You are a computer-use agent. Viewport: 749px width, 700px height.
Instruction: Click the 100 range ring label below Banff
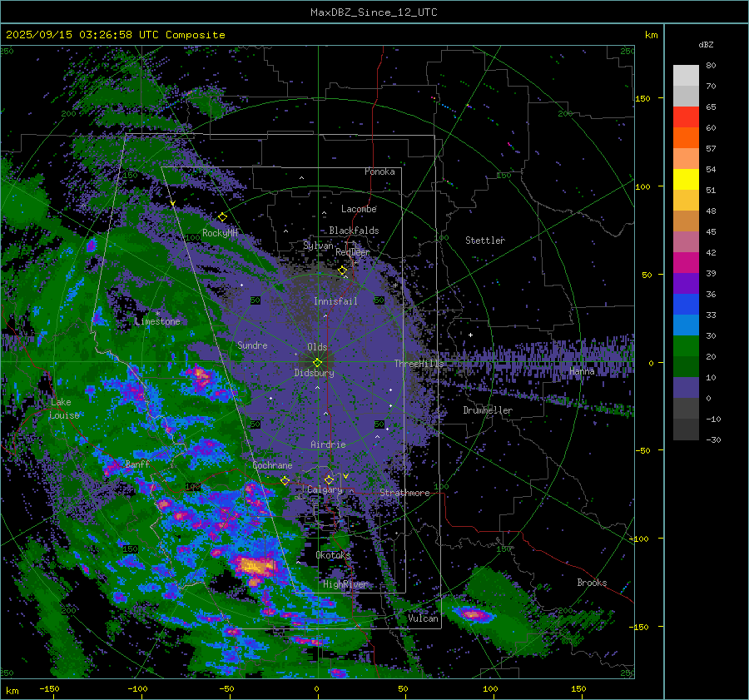point(193,486)
